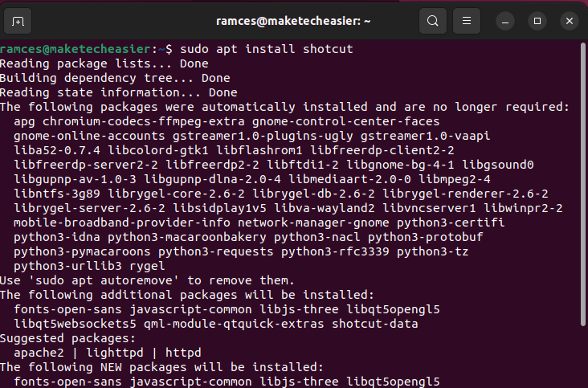Click 'Building dependency tree... Done' line
The image size is (588, 388).
115,78
